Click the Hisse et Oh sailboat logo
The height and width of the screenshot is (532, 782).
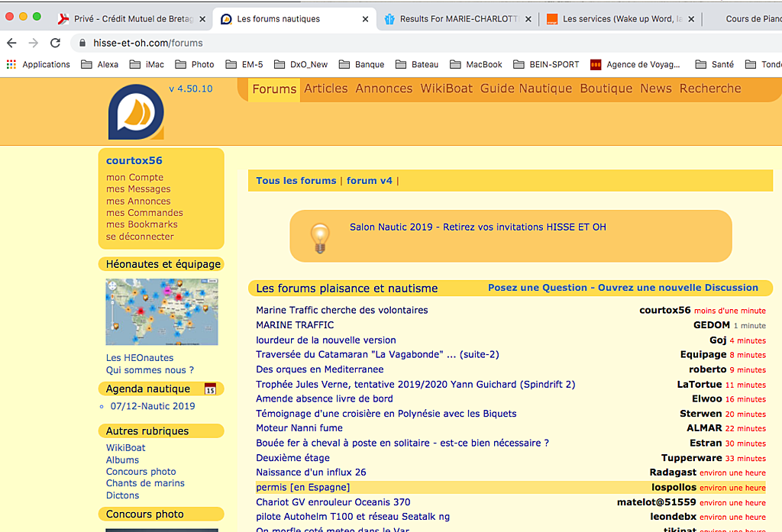pyautogui.click(x=136, y=111)
